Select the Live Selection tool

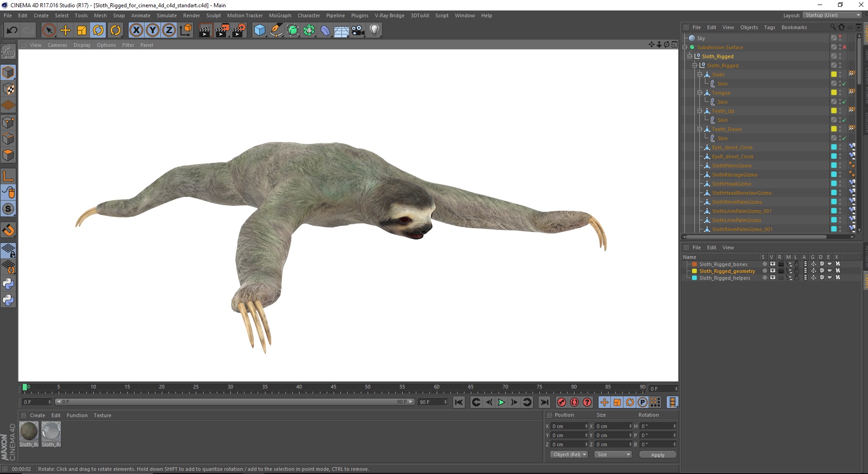pyautogui.click(x=49, y=30)
